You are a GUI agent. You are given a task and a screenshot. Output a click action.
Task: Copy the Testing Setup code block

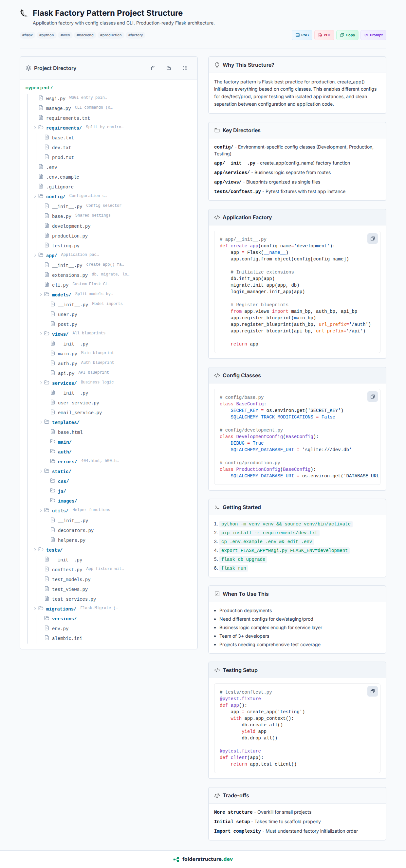372,691
